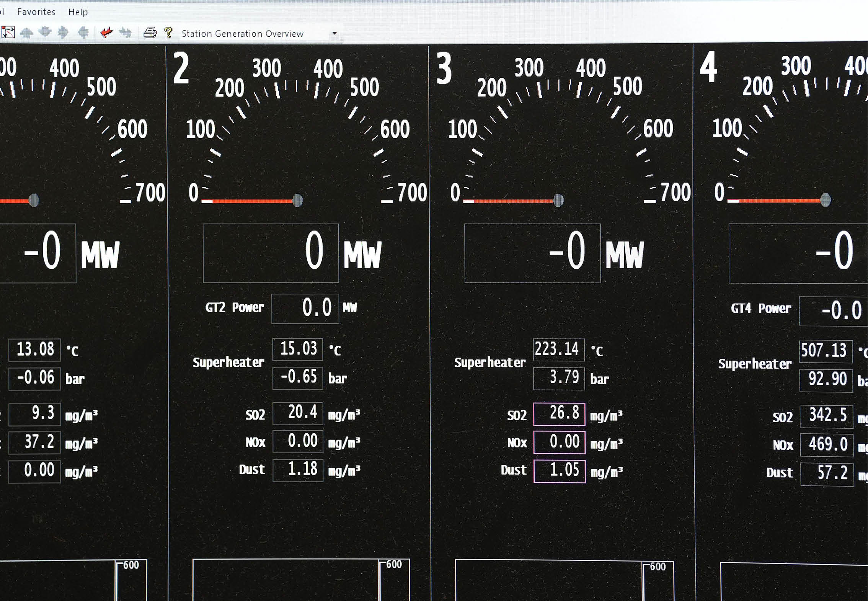868x601 pixels.
Task: Select unit 3 SO2 value 26.8 box
Action: (x=559, y=413)
